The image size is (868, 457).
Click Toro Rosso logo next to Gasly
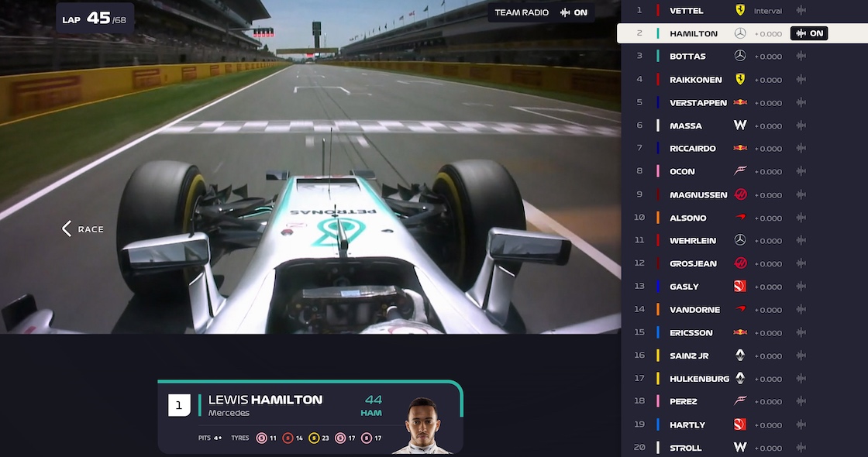coord(740,286)
